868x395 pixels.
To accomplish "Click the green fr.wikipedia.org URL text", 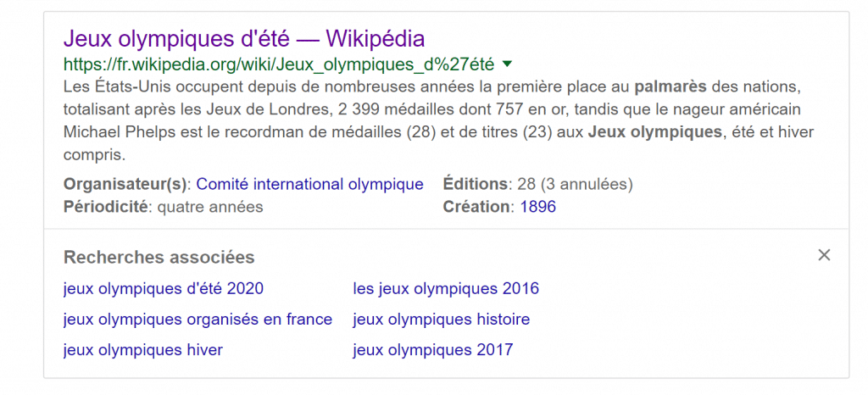I will (x=279, y=64).
